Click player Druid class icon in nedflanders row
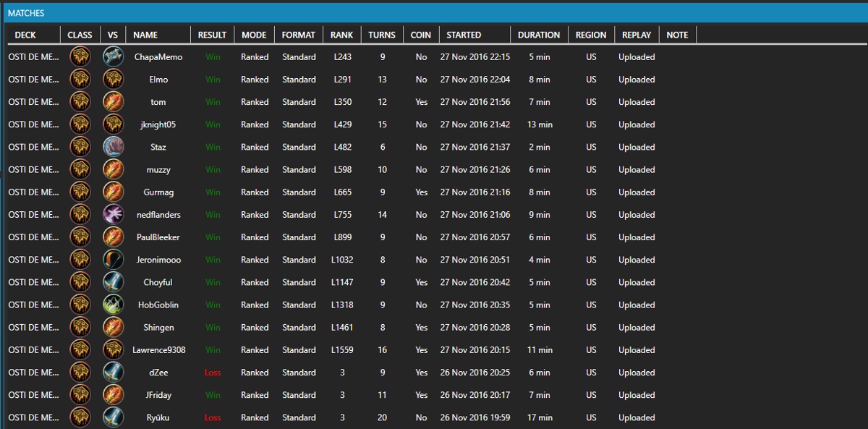This screenshot has width=868, height=429. click(80, 215)
